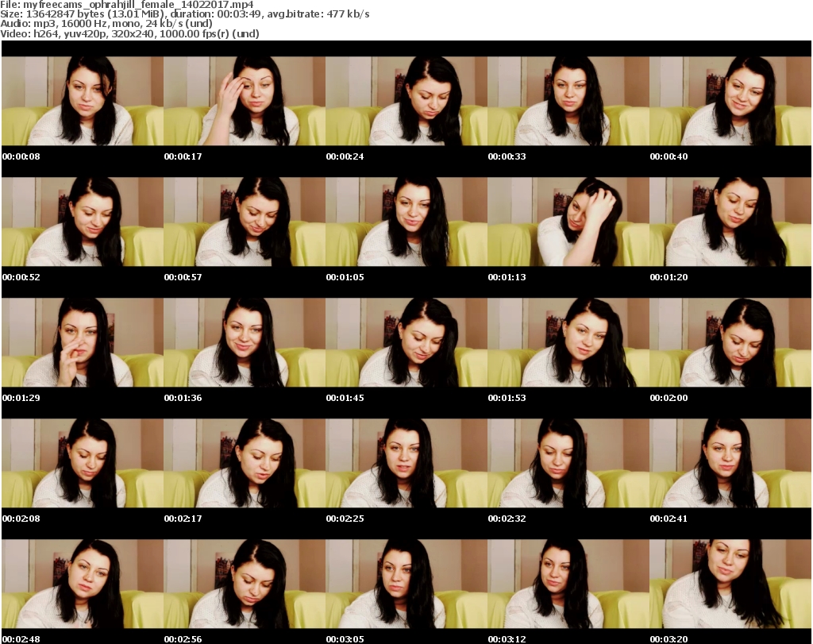Open the frame labeled 00:02:56

tap(245, 584)
